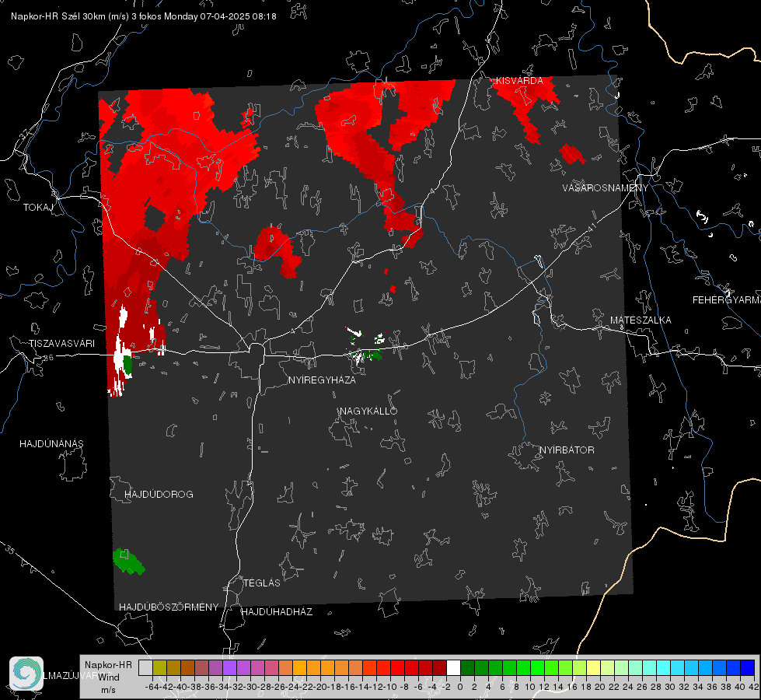Viewport: 761px width, 700px height.
Task: Click the purple legend swatch above -34
Action: 229,668
